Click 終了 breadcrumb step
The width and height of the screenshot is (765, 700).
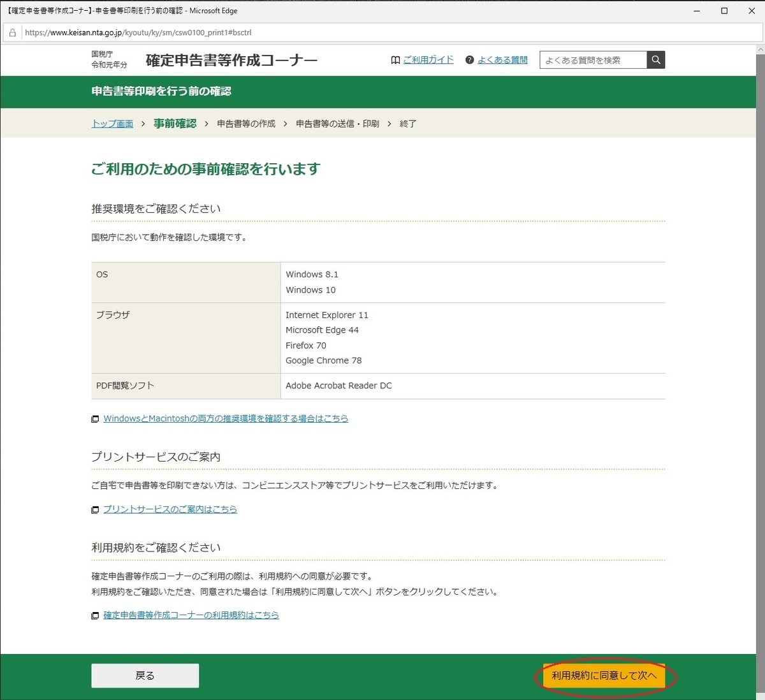click(x=408, y=124)
